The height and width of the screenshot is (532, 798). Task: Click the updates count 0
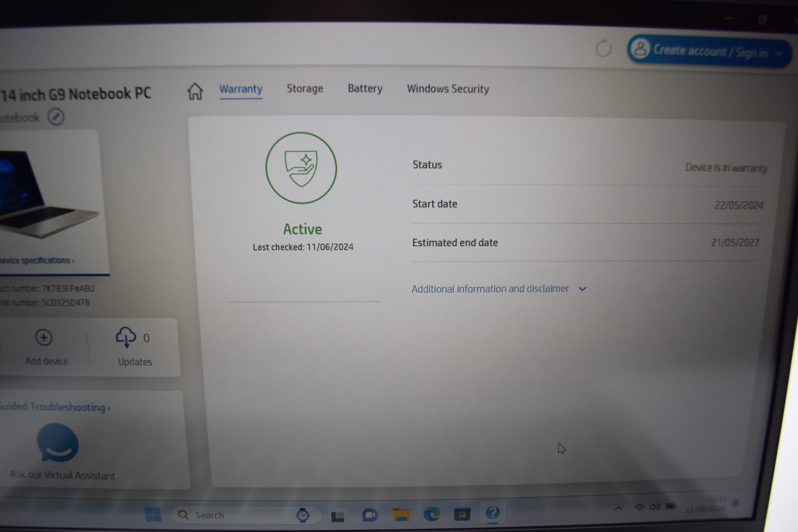146,338
